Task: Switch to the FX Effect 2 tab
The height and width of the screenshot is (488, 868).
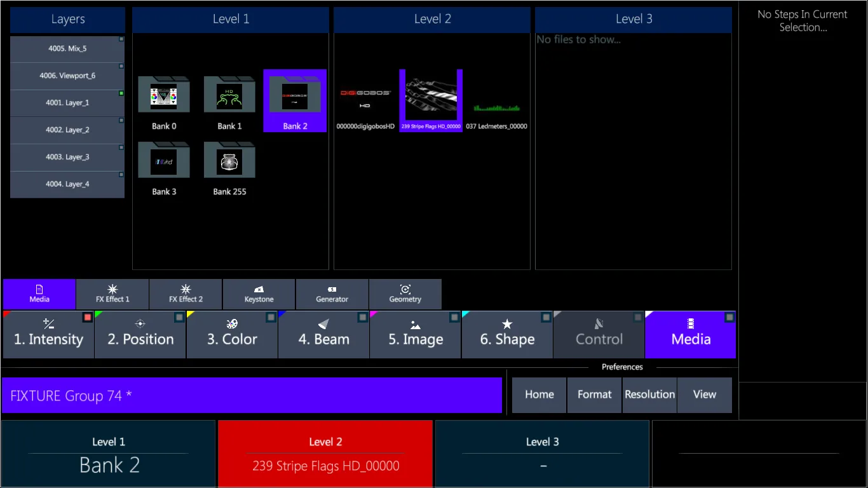Action: (x=186, y=294)
